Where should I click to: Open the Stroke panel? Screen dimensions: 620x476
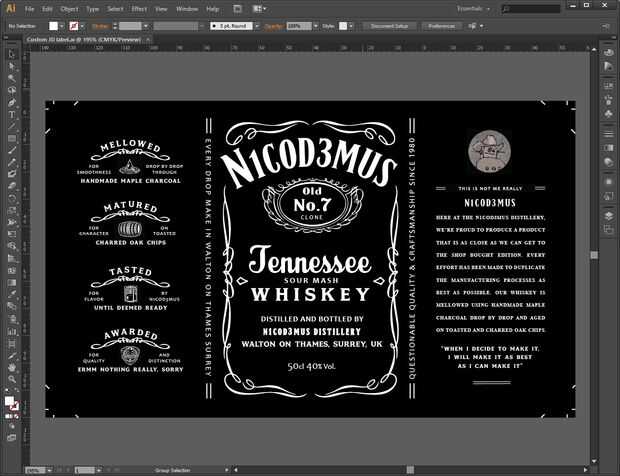tap(609, 133)
